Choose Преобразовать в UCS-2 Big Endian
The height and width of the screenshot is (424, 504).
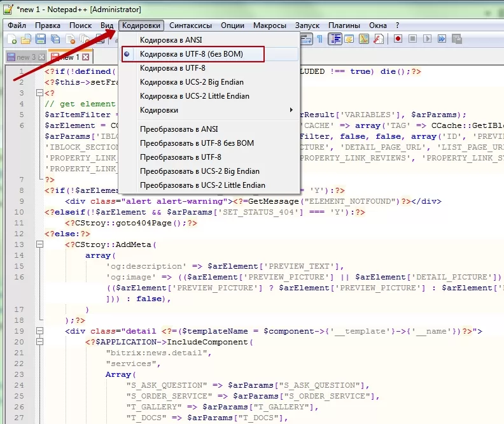pyautogui.click(x=209, y=171)
